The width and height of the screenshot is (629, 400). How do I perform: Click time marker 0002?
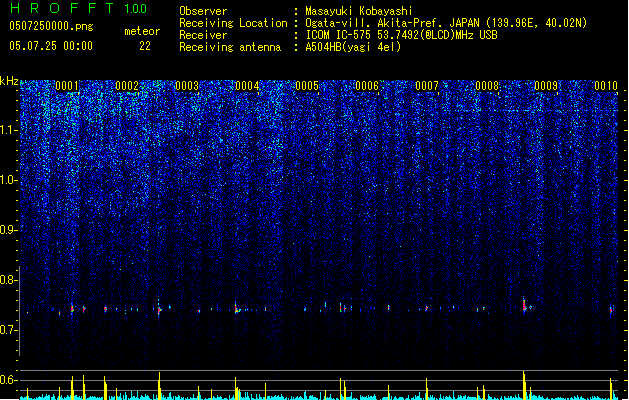coord(127,86)
